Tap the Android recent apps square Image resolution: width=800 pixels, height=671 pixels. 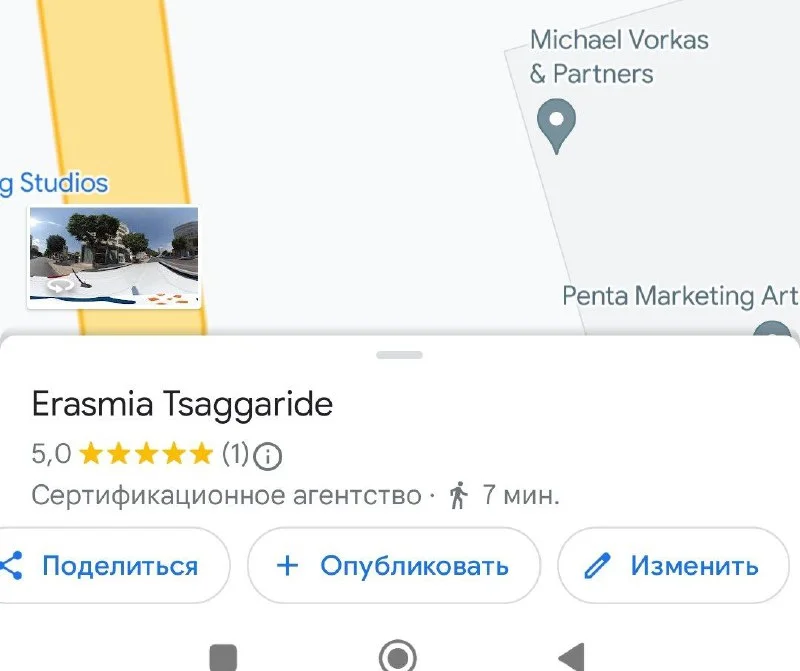[x=223, y=657]
